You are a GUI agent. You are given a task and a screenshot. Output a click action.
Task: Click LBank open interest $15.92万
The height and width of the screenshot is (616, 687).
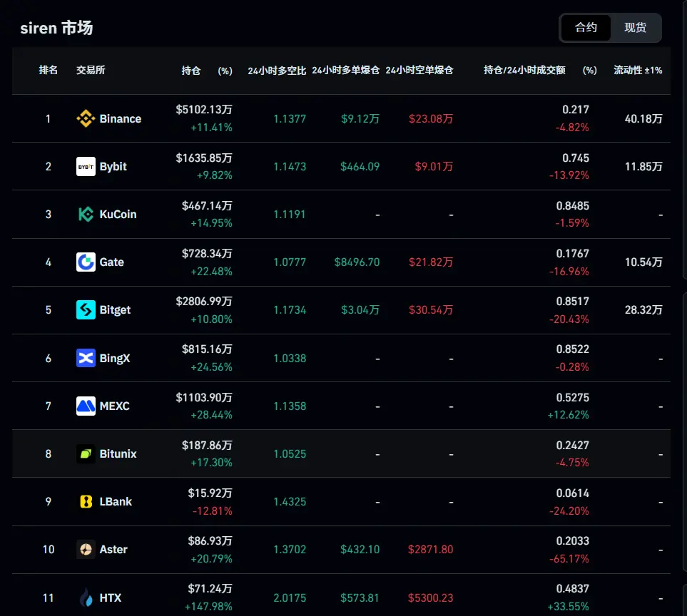pos(210,493)
